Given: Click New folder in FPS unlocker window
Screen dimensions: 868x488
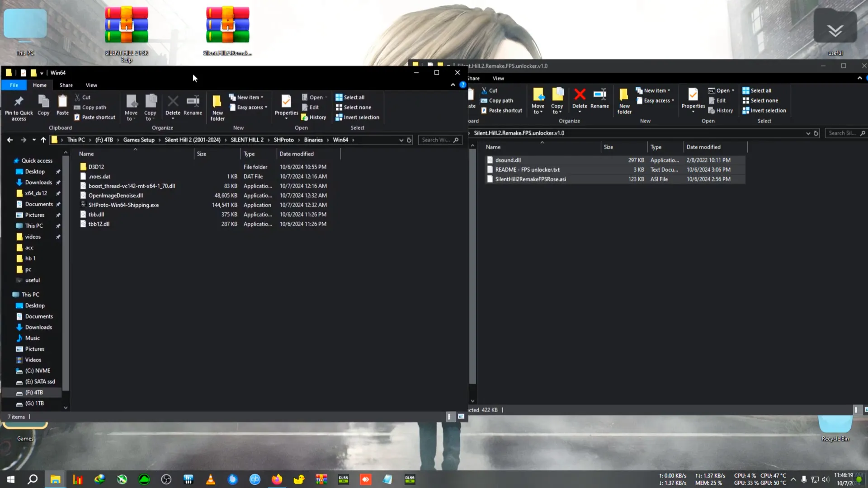Looking at the screenshot, I should 624,101.
